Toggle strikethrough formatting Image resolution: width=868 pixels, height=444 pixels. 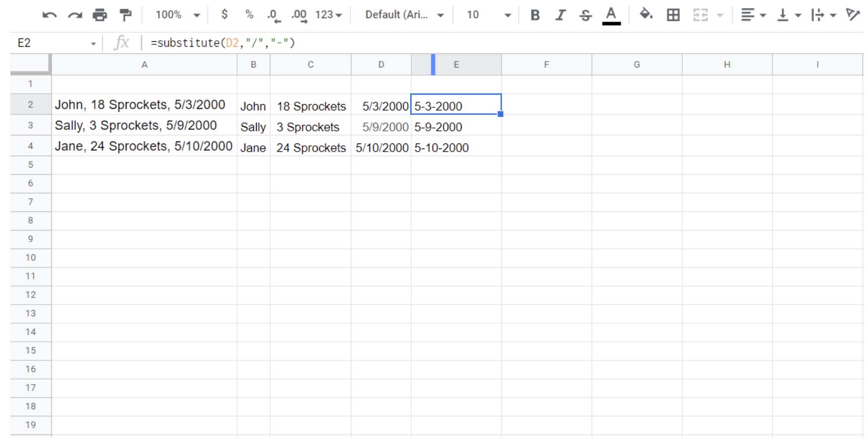click(x=586, y=15)
